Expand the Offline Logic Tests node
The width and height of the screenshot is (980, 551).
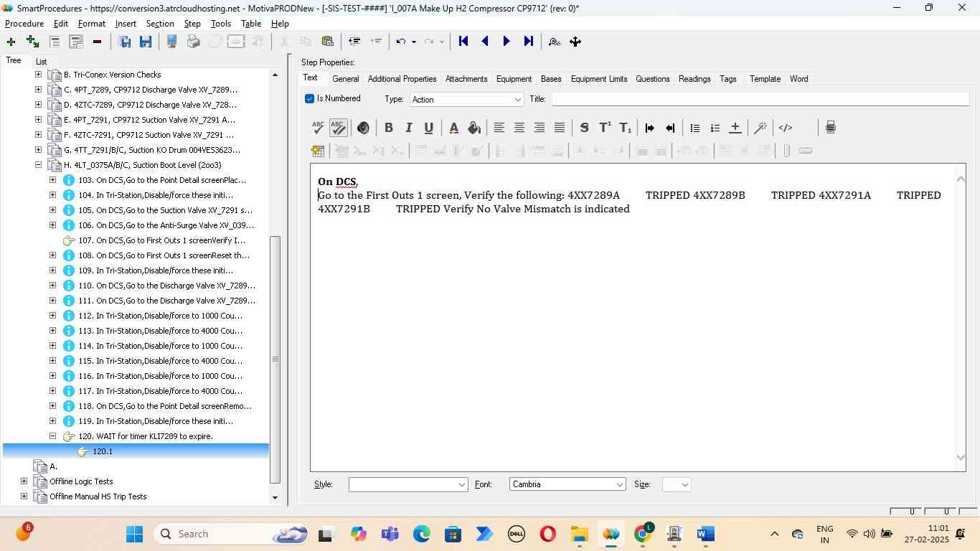pos(24,481)
